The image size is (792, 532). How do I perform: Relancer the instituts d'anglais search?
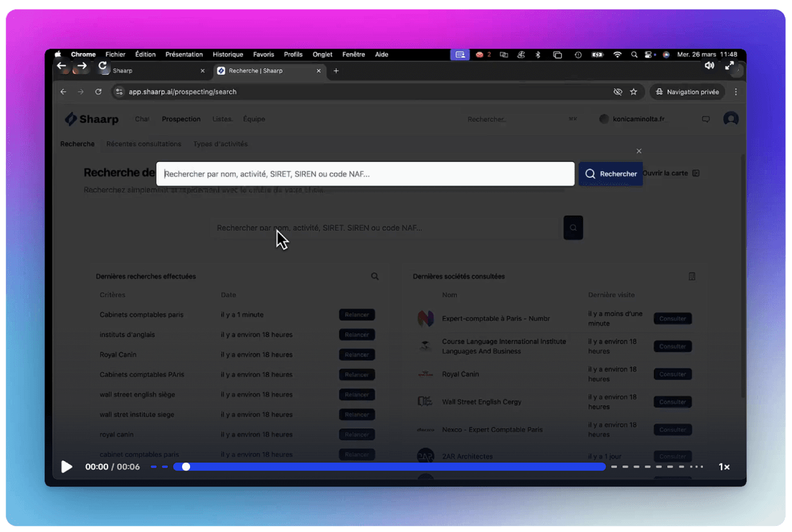click(x=357, y=335)
